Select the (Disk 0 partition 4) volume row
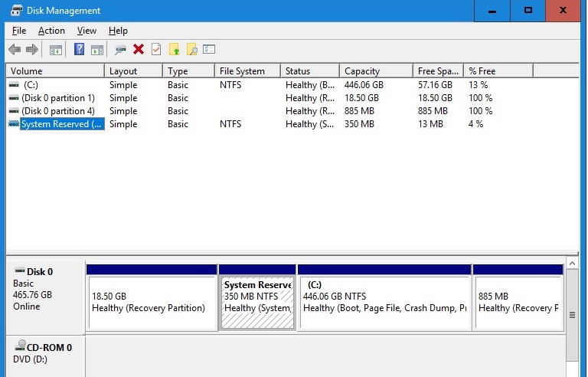588x377 pixels. (x=58, y=111)
